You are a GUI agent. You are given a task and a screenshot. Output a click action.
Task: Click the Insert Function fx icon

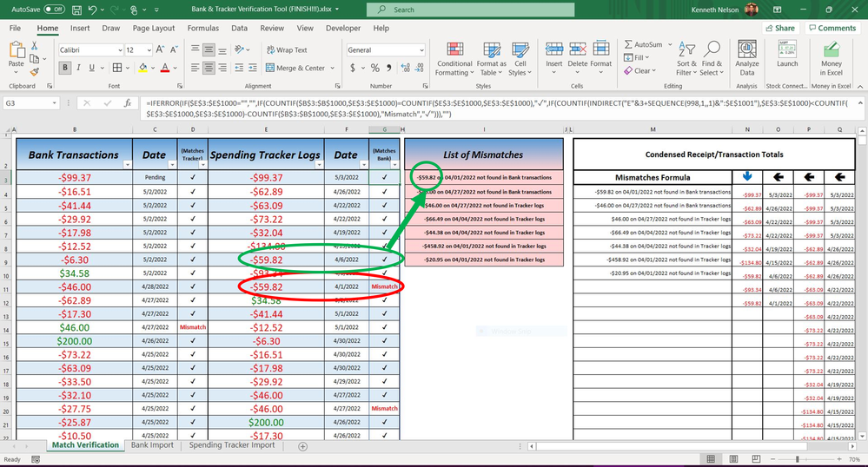pos(128,103)
